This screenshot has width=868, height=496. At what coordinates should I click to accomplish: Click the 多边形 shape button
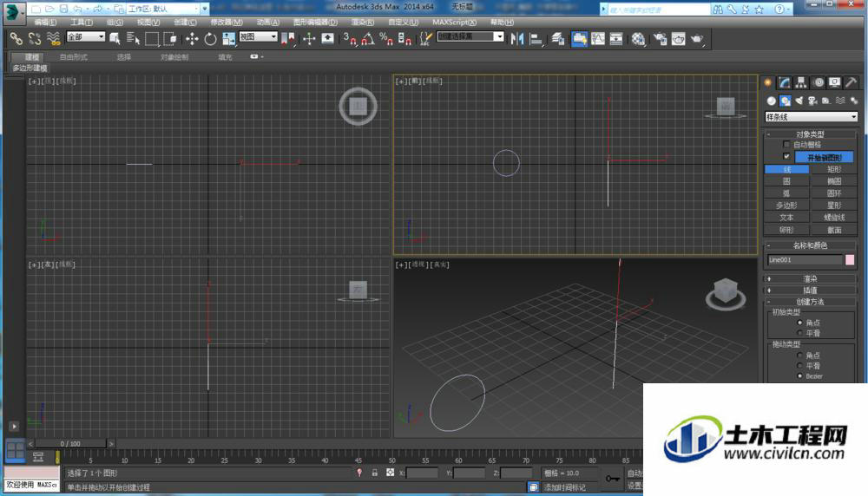[x=786, y=206]
